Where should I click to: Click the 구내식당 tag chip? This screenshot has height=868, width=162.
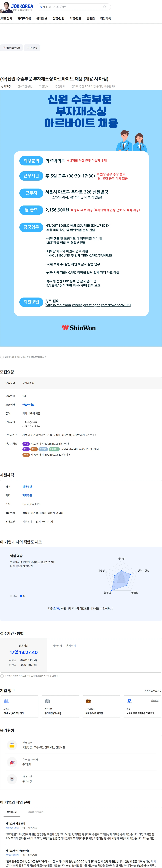point(32,48)
